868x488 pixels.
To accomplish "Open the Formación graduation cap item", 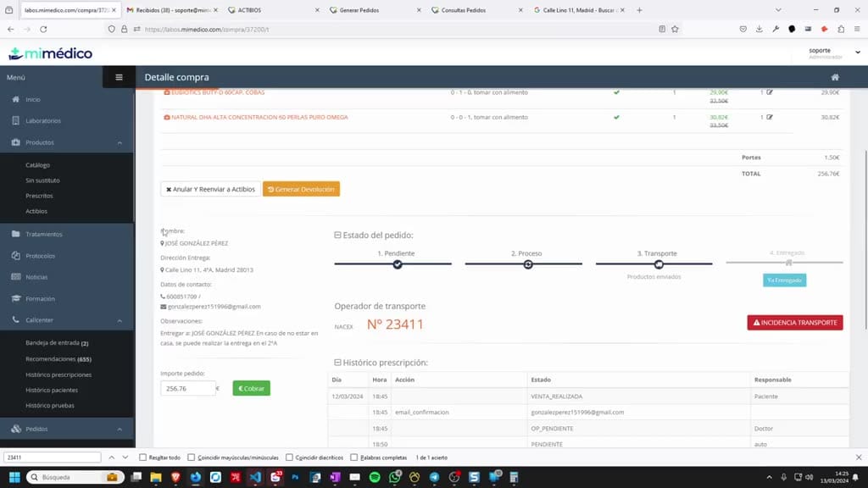I will [x=15, y=298].
